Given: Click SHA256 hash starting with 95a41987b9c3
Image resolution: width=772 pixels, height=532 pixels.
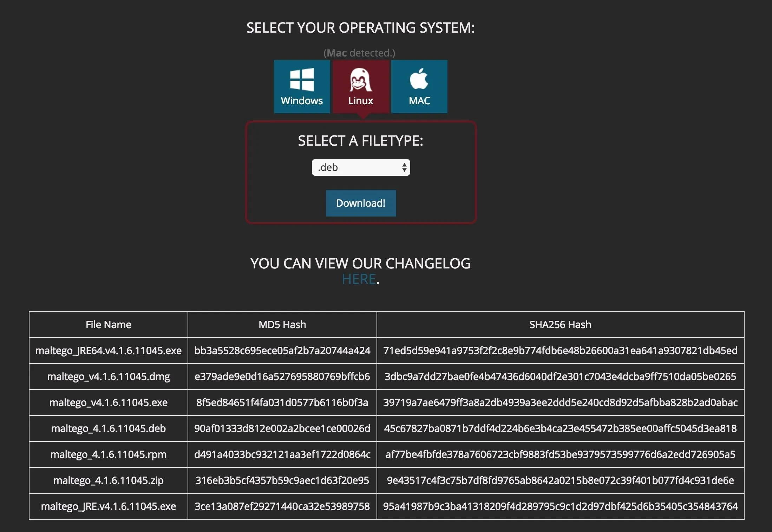Looking at the screenshot, I should 560,506.
